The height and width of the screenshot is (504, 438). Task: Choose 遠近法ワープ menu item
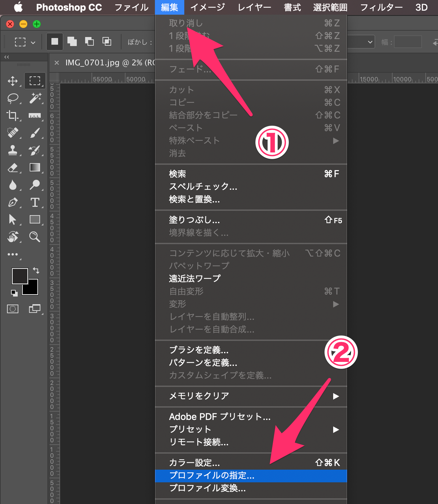coord(251,278)
